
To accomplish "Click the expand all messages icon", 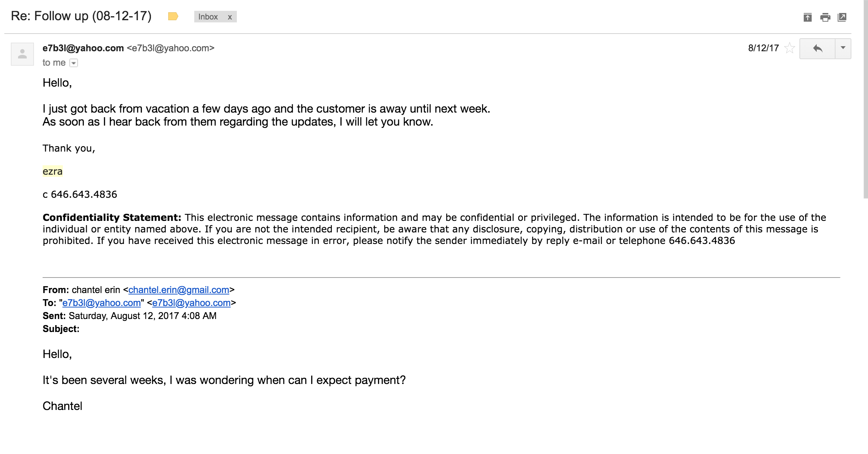I will [x=808, y=17].
